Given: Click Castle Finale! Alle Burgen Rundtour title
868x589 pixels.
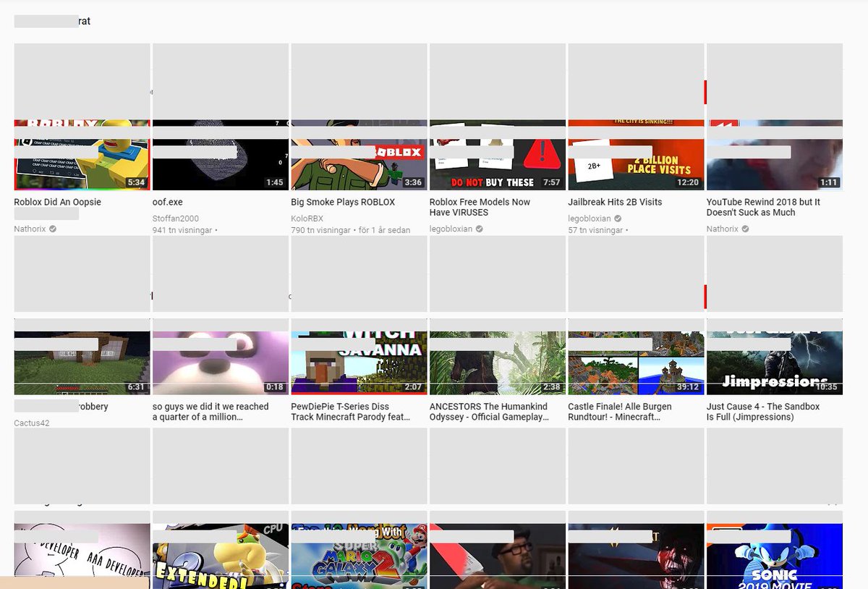Looking at the screenshot, I should point(621,412).
